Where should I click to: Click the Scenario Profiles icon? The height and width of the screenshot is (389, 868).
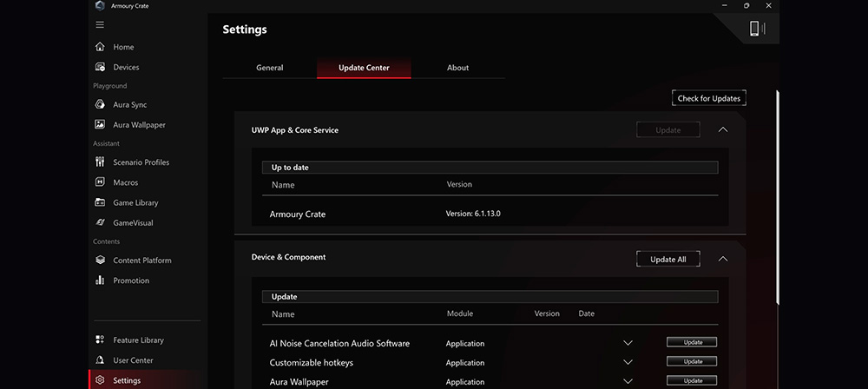[x=100, y=162]
